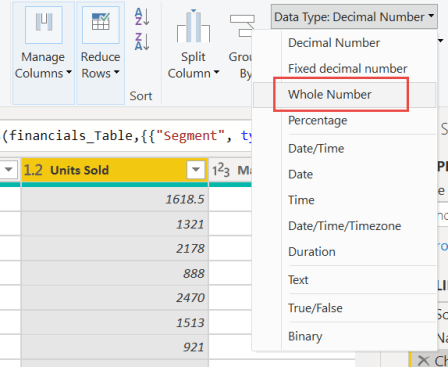This screenshot has height=367, width=448.
Task: Select Date/Time/Timezone data type
Action: point(345,226)
